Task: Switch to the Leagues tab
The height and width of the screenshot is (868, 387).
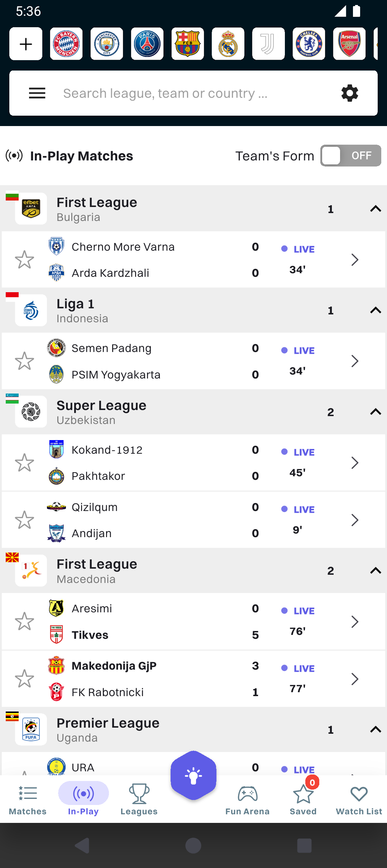Action: point(139,799)
